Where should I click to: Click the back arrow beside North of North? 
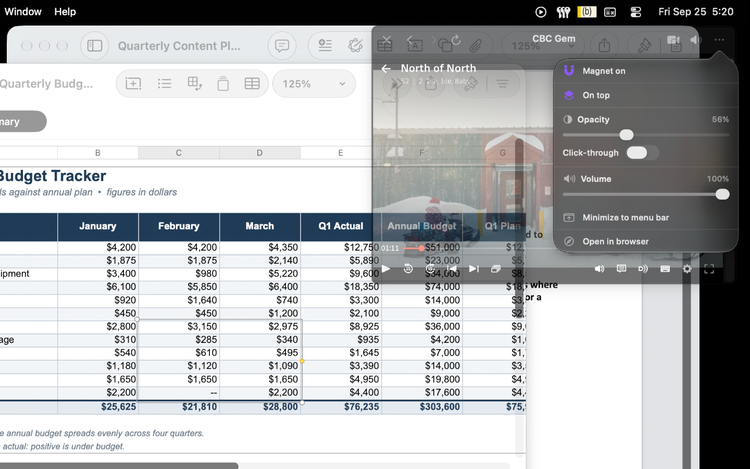click(386, 69)
